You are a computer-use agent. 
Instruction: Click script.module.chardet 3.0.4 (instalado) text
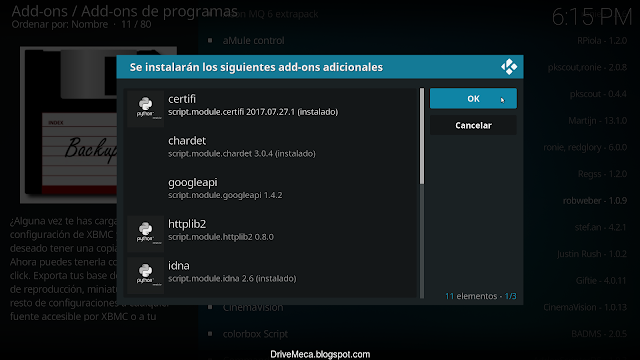(242, 153)
